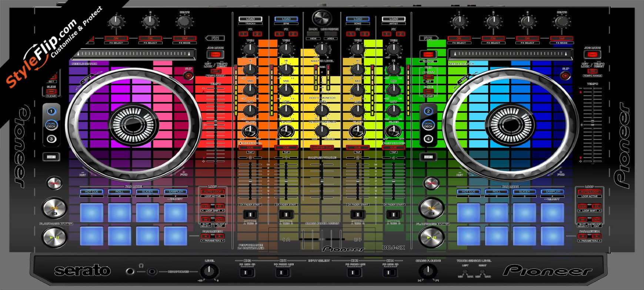Select HOT CUE pad mode on right deck
This screenshot has width=644, height=290.
(x=468, y=192)
